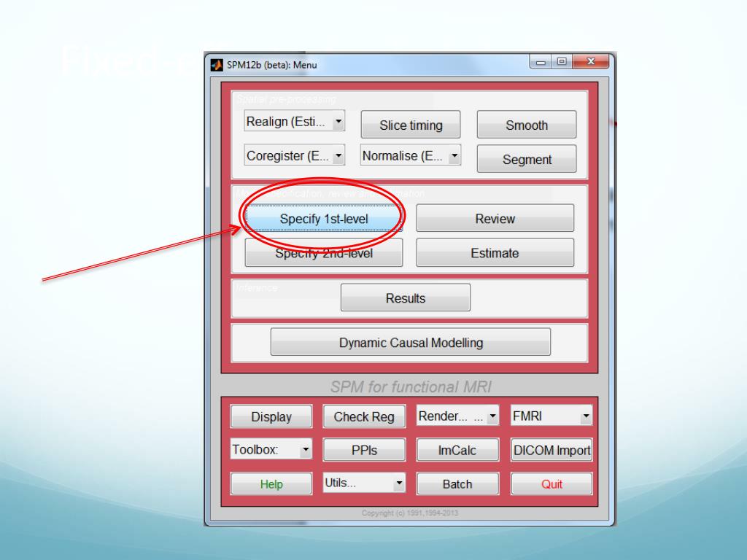Click the Display button
Screen dimensions: 747x560
coord(271,416)
